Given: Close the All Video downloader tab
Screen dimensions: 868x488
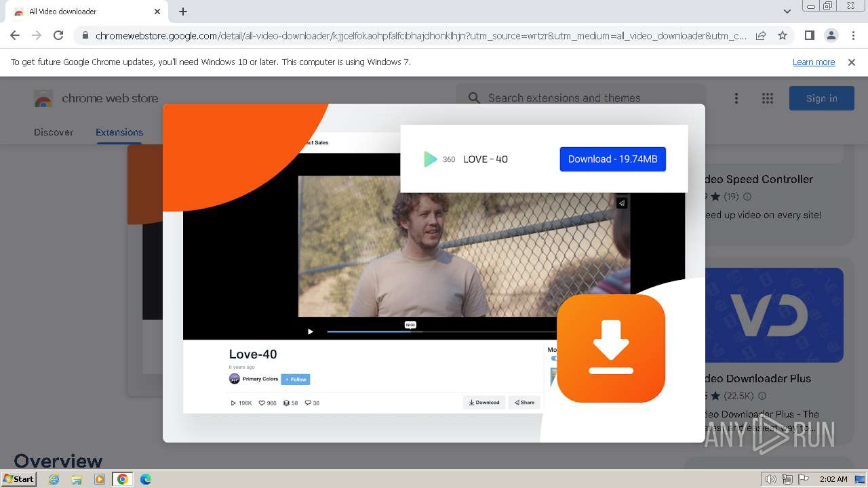Looking at the screenshot, I should pyautogui.click(x=157, y=12).
